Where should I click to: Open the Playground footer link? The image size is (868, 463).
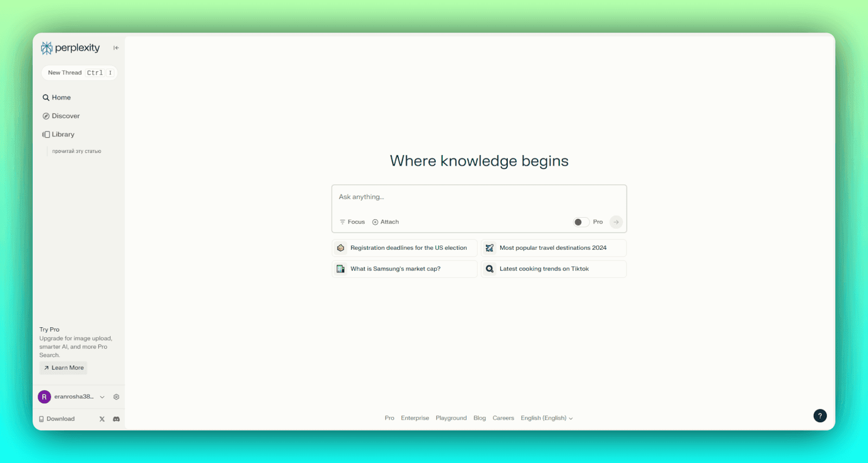[x=451, y=418]
